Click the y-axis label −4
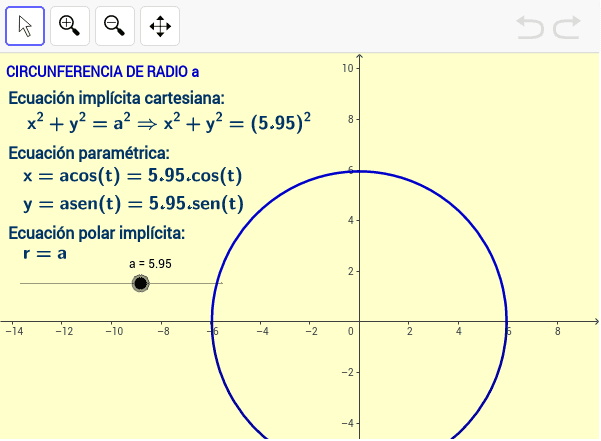 [x=348, y=423]
